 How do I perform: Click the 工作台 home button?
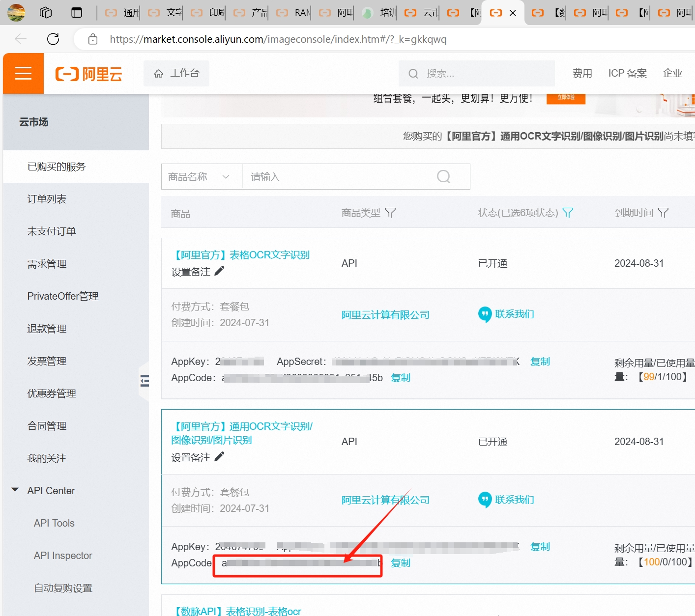click(176, 74)
